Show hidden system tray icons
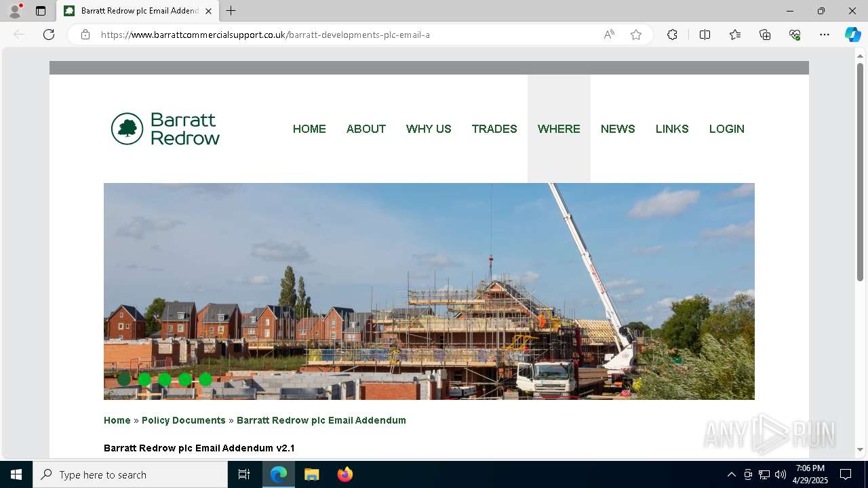Image resolution: width=868 pixels, height=488 pixels. [x=731, y=474]
